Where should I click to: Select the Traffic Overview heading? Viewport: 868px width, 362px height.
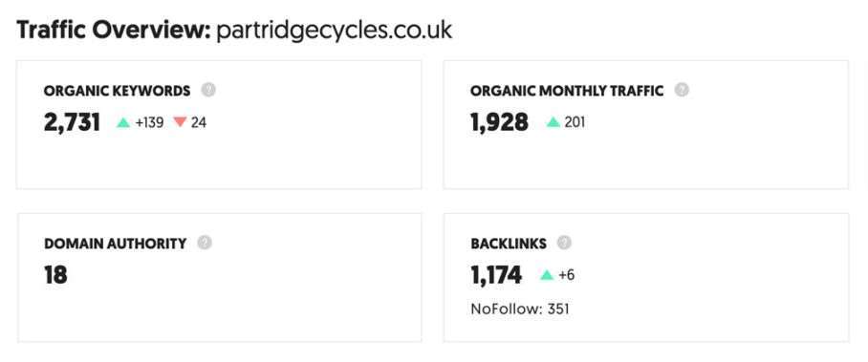point(114,31)
